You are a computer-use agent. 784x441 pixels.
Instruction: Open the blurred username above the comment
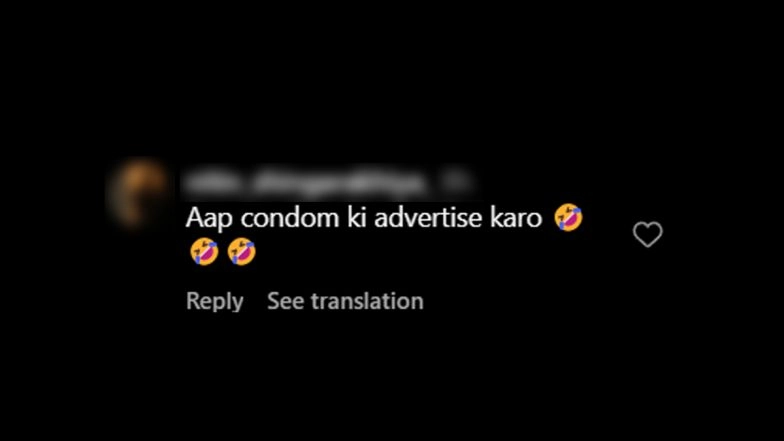[x=306, y=182]
